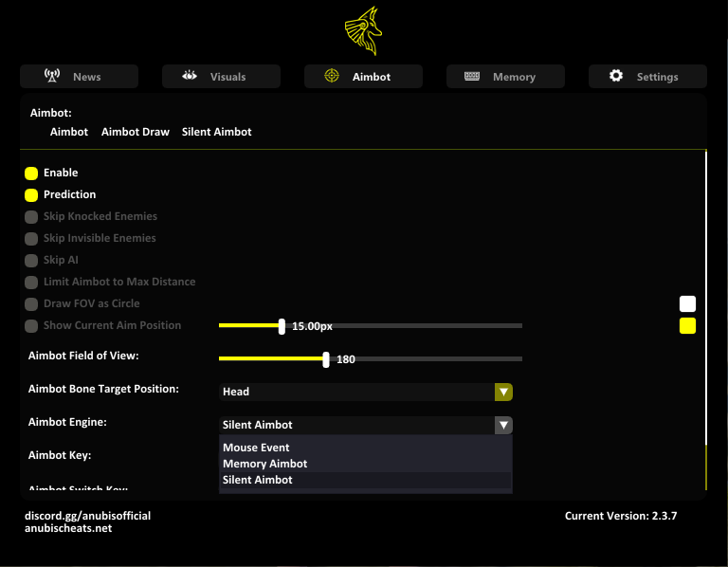Enable Limit Aimbot to Max Distance

(31, 283)
